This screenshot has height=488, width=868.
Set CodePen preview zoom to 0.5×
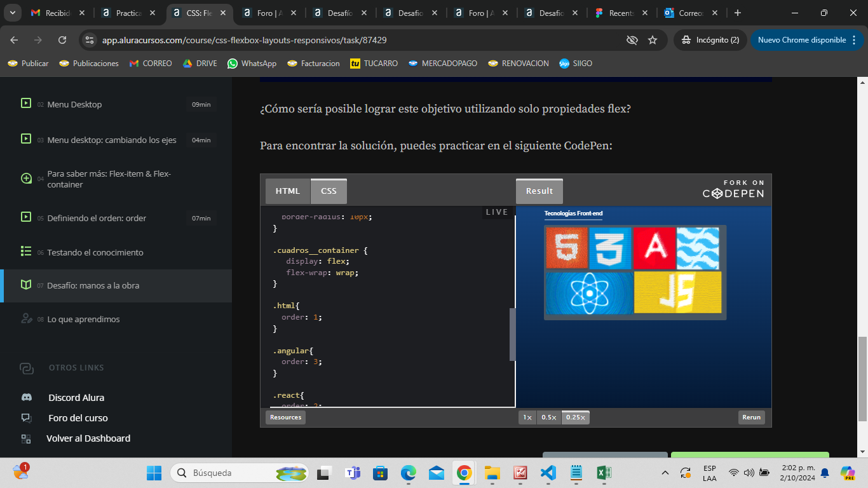click(x=548, y=417)
